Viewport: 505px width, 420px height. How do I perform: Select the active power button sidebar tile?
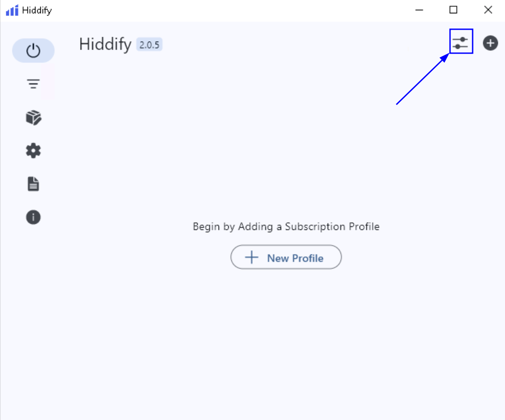point(33,51)
